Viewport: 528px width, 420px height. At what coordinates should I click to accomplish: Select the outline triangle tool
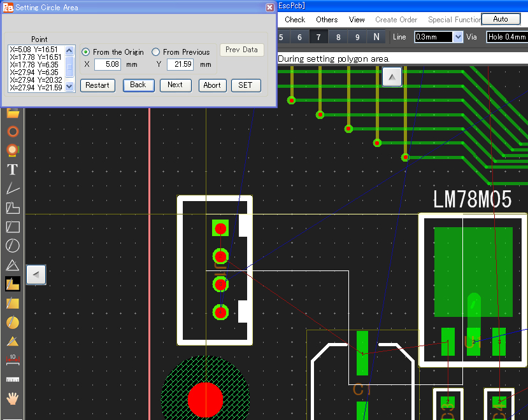click(13, 265)
